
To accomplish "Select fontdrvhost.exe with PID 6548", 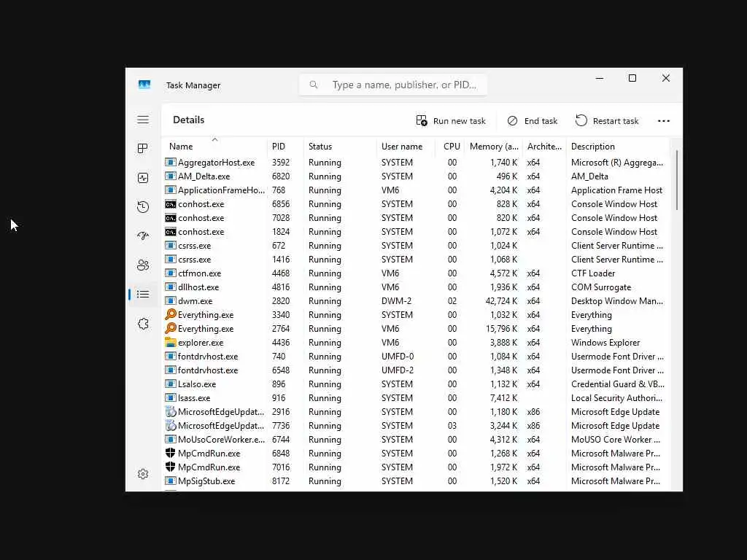I will (417, 370).
